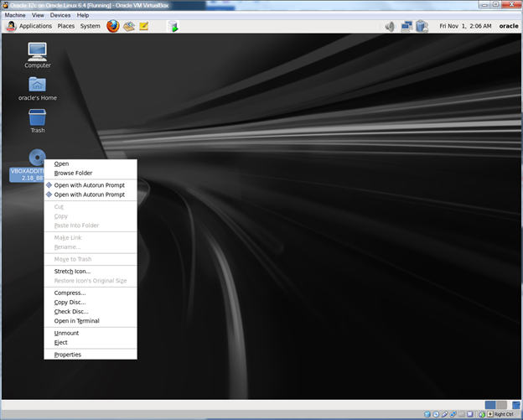Click the oracle user name in panel
This screenshot has width=523, height=420.
point(508,26)
